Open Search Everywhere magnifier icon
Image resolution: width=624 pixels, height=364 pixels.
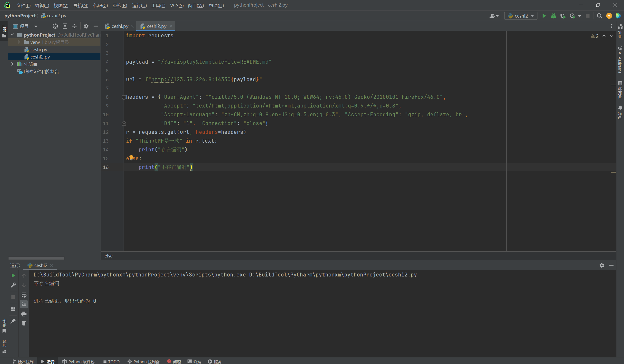[599, 16]
